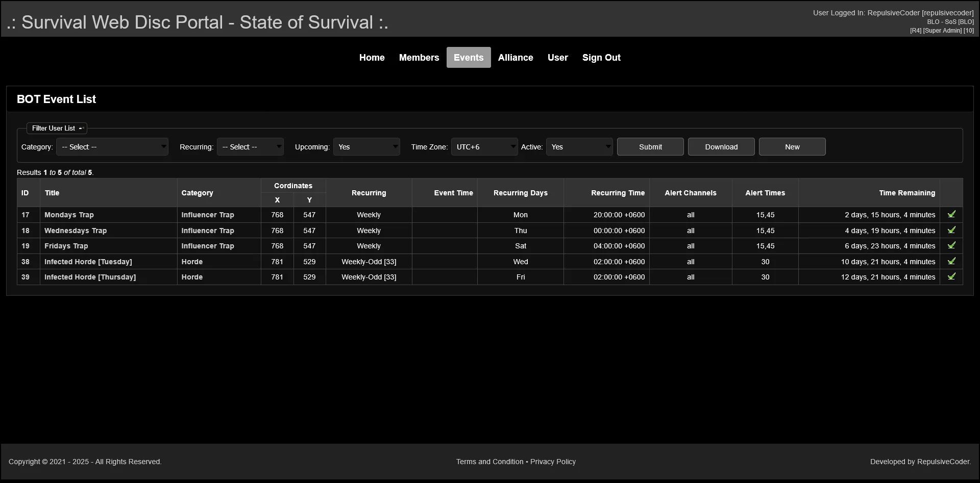
Task: Click green checkmark for Infected Horde [Tuesday]
Action: 951,262
